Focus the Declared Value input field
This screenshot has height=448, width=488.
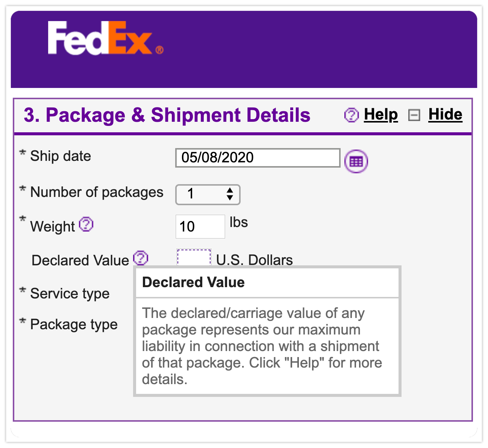[194, 258]
